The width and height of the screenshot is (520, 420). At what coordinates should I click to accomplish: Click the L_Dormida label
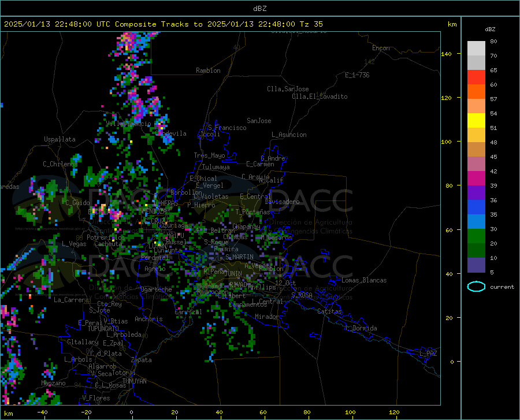point(361,328)
